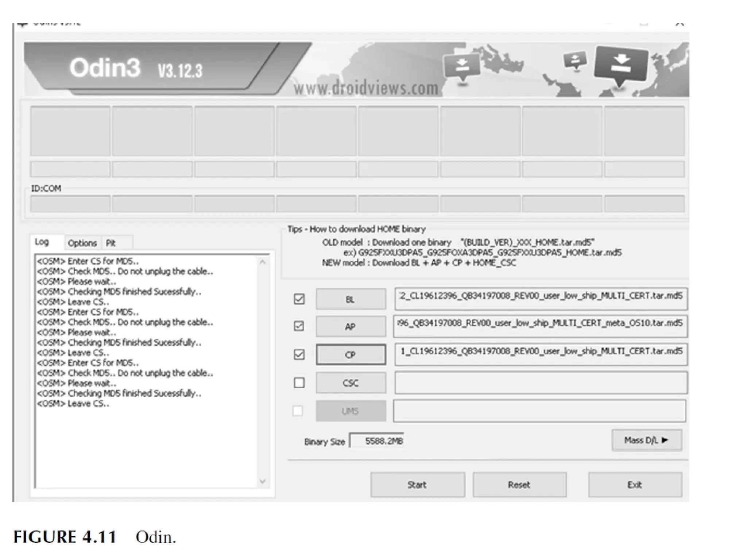Image resolution: width=747 pixels, height=560 pixels.
Task: Click the small download bubble icon in the banner
Action: (x=575, y=59)
